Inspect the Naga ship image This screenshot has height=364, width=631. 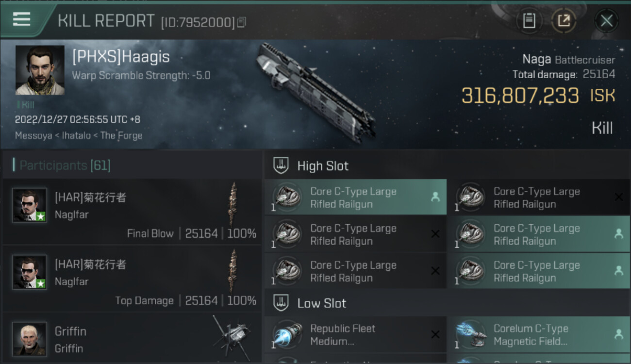315,92
